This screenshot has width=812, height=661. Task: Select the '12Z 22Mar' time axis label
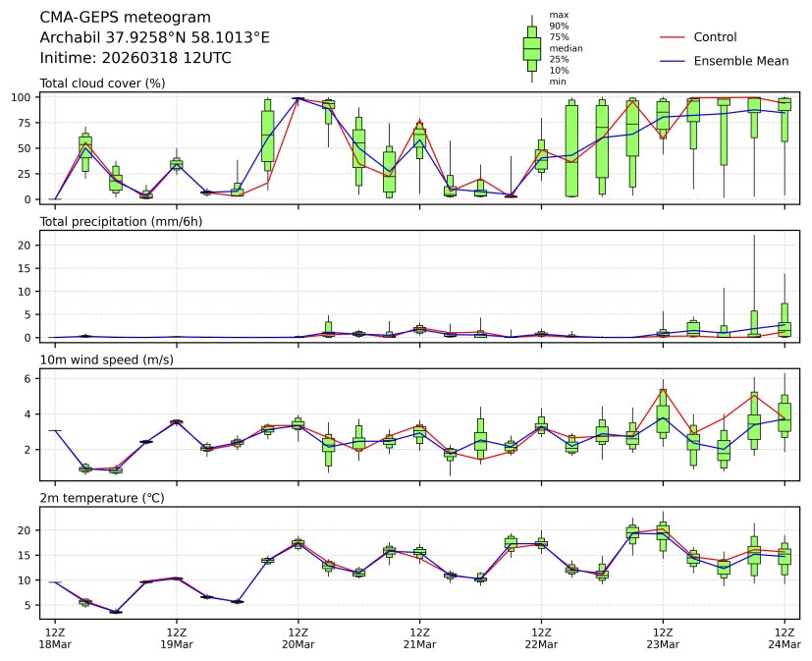point(541,637)
